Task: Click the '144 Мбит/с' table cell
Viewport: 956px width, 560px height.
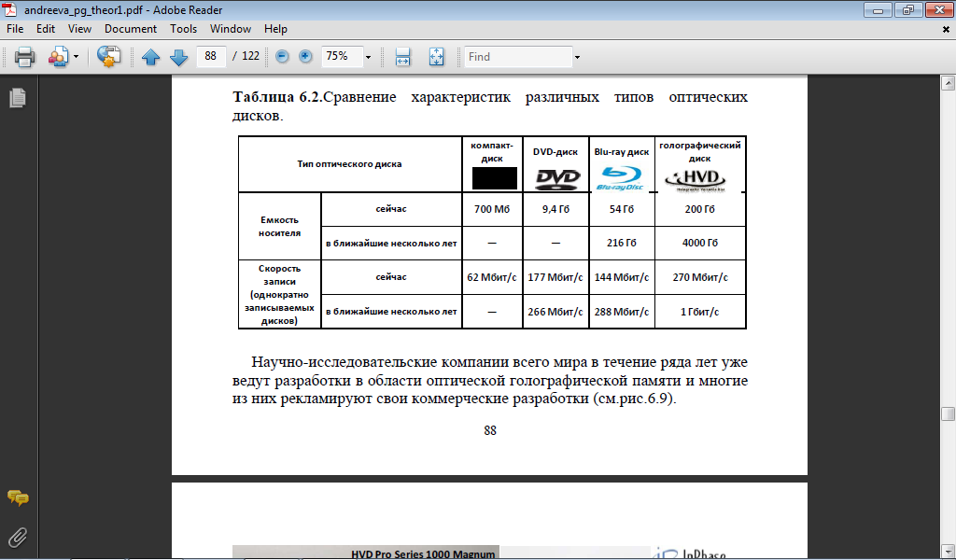Action: [x=621, y=277]
